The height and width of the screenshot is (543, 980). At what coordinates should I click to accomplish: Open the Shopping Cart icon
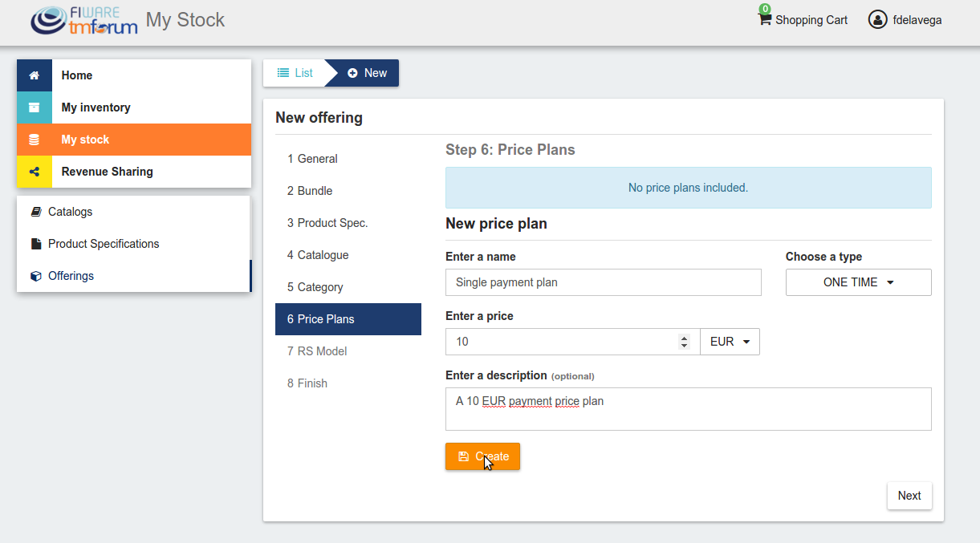[764, 18]
